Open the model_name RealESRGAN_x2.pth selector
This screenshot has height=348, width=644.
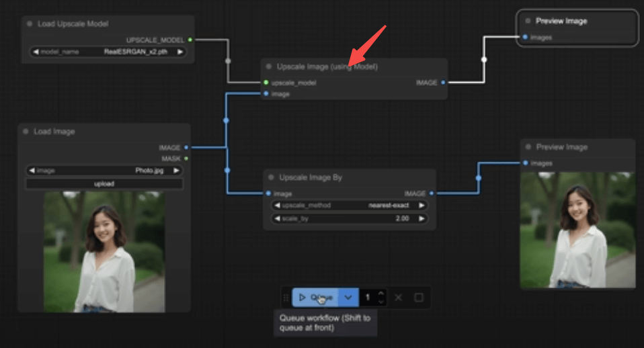108,51
